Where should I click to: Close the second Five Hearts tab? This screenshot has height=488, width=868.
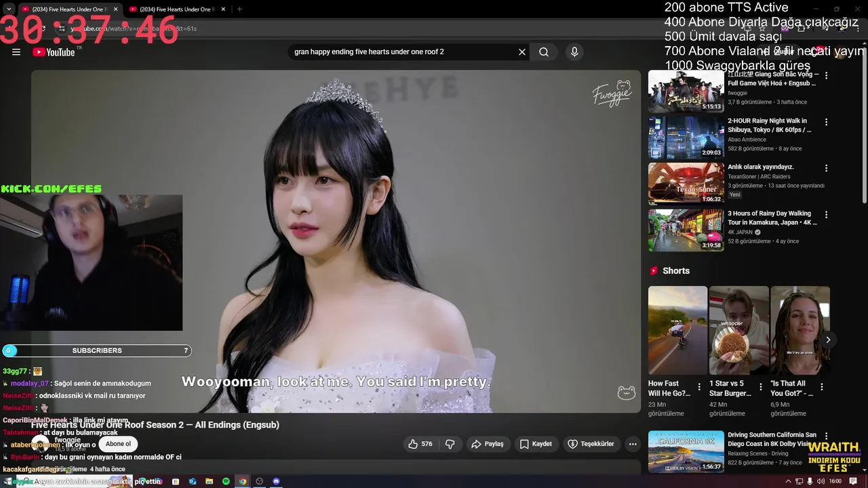[x=223, y=9]
